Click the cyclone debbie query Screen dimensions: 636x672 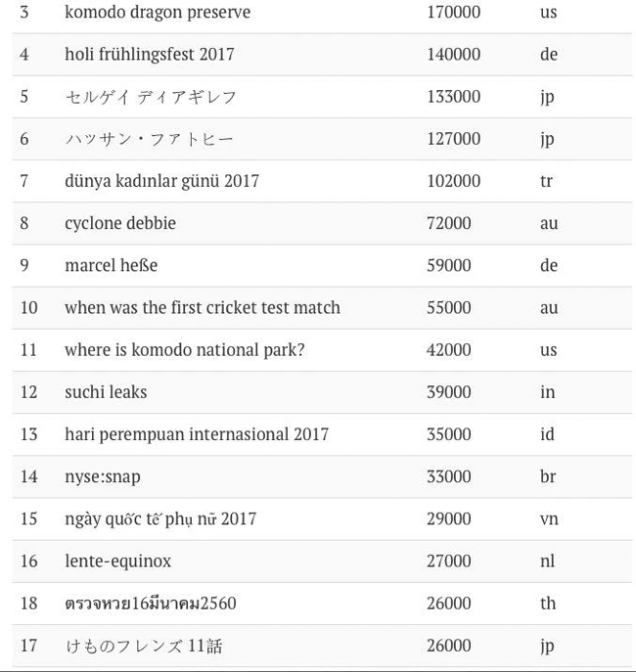[120, 223]
